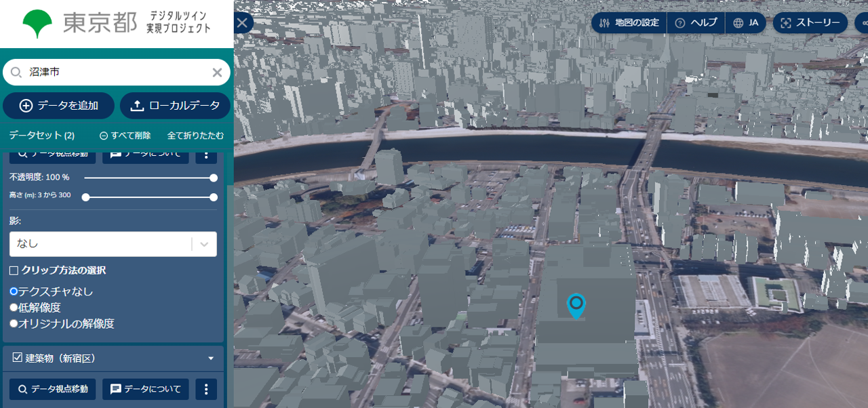The height and width of the screenshot is (408, 868).
Task: Click the blue location pin on the map
Action: point(576,305)
